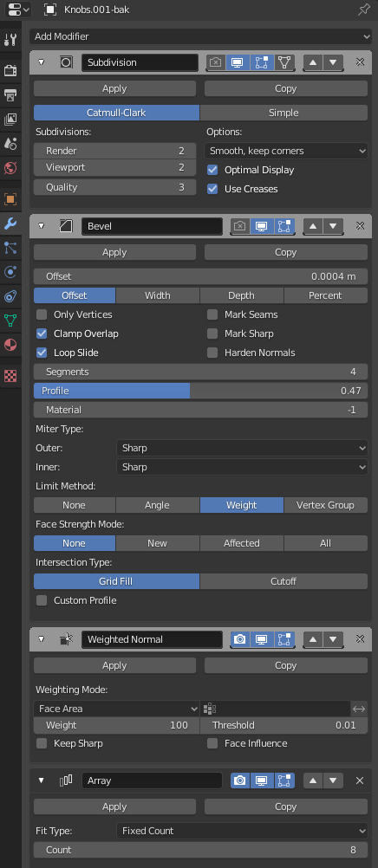Toggle the pin icon in the header

coord(364,10)
